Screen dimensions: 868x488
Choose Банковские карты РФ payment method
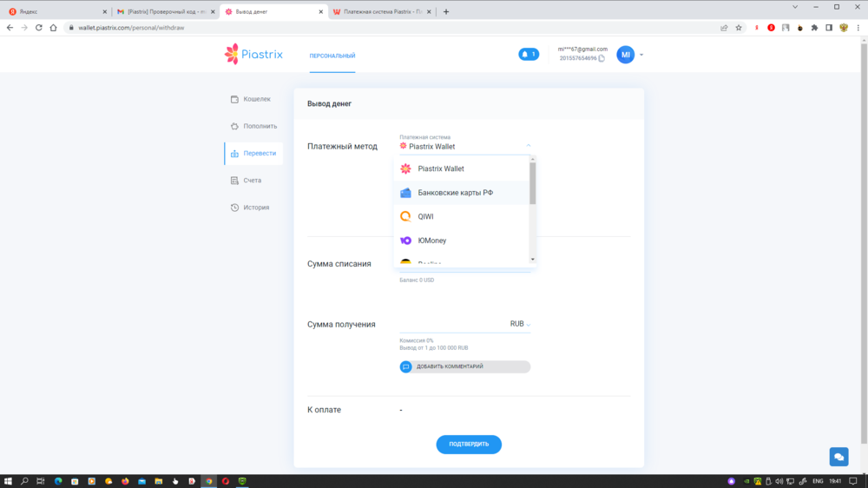(455, 193)
